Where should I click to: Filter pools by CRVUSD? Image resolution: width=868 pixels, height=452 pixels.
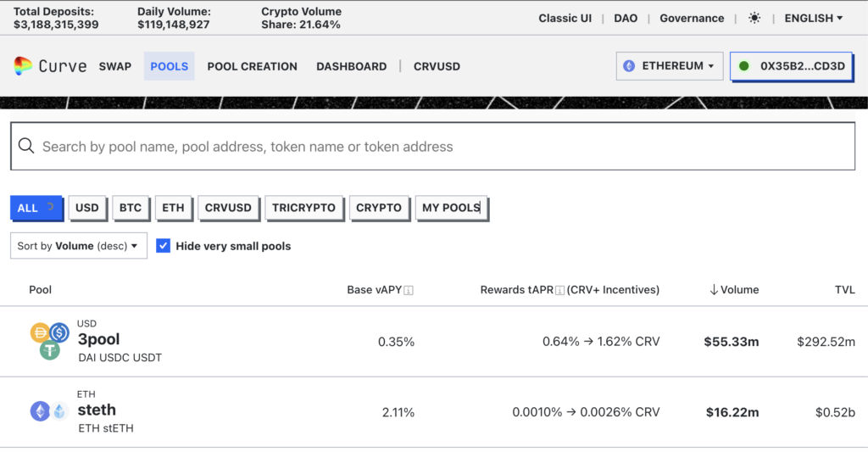point(228,208)
